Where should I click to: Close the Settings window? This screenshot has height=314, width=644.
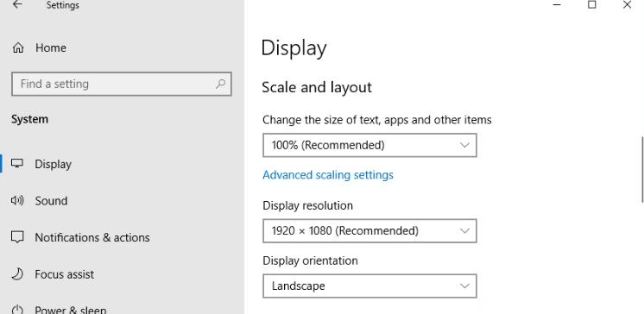(x=627, y=4)
